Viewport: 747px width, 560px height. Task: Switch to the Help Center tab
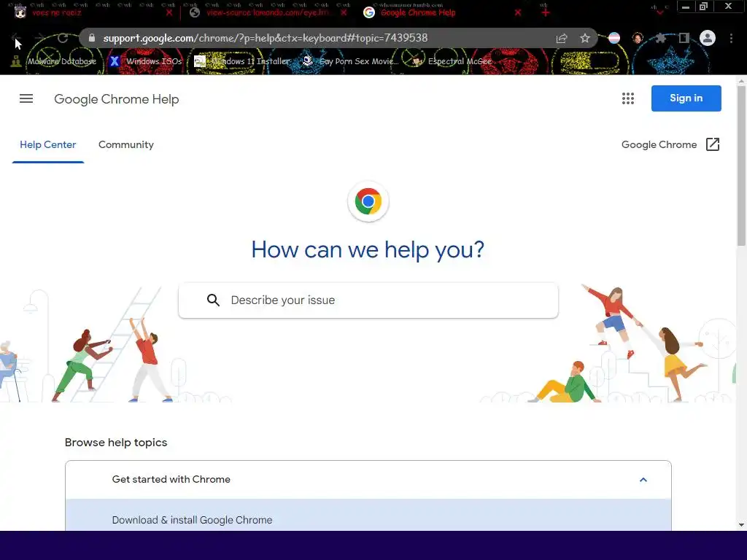coord(47,145)
